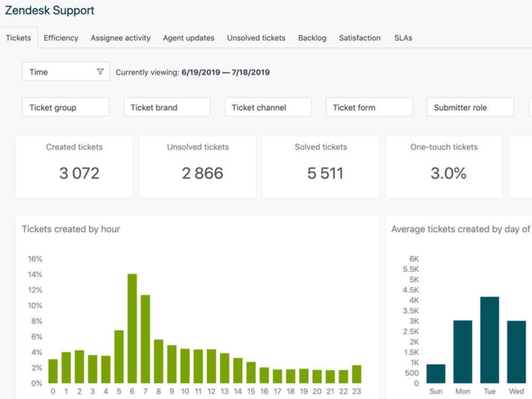Click the hour 6 bar in the chart
The height and width of the screenshot is (399, 532).
132,328
